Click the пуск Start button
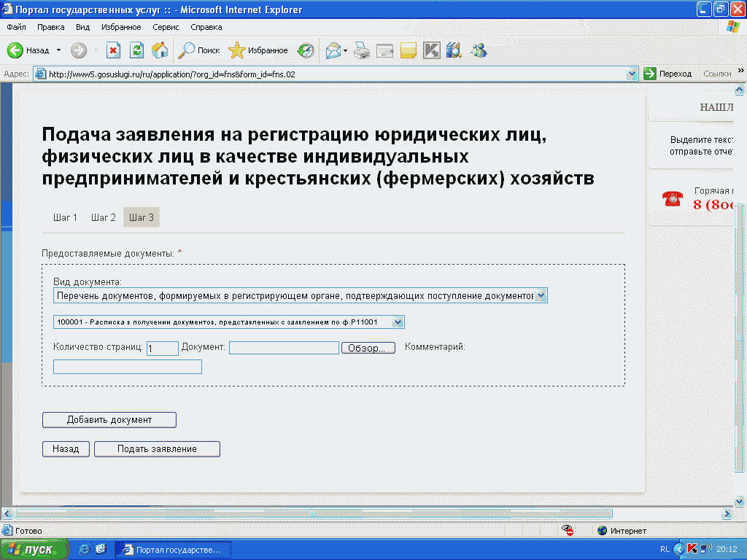Image resolution: width=747 pixels, height=560 pixels. point(35,549)
